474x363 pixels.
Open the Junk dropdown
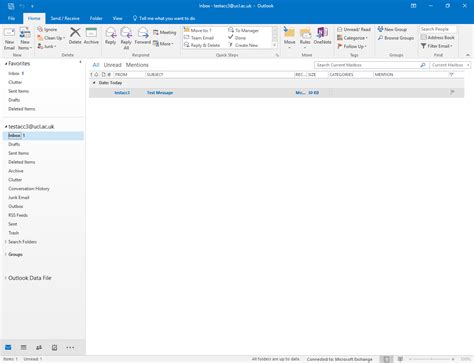pos(47,46)
